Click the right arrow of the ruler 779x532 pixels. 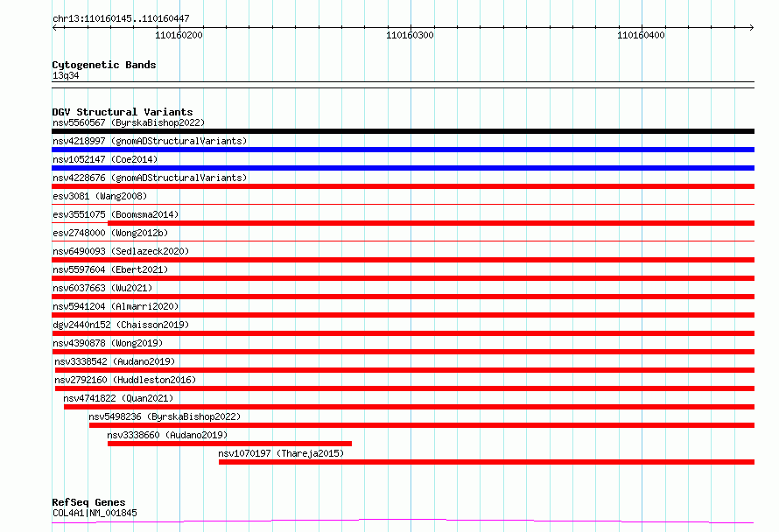[752, 27]
